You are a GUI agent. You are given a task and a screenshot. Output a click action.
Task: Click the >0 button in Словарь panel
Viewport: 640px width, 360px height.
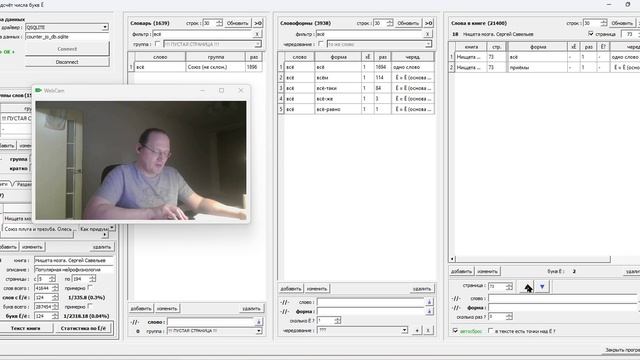[258, 23]
